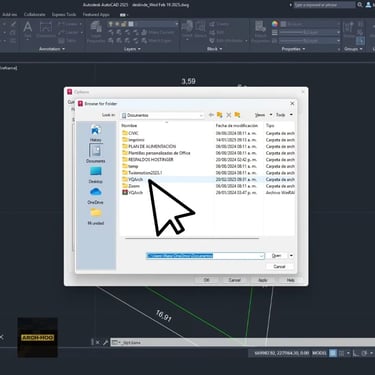Select the Desktop shortcut in places sidebar
The image size is (375, 375).
point(96,175)
